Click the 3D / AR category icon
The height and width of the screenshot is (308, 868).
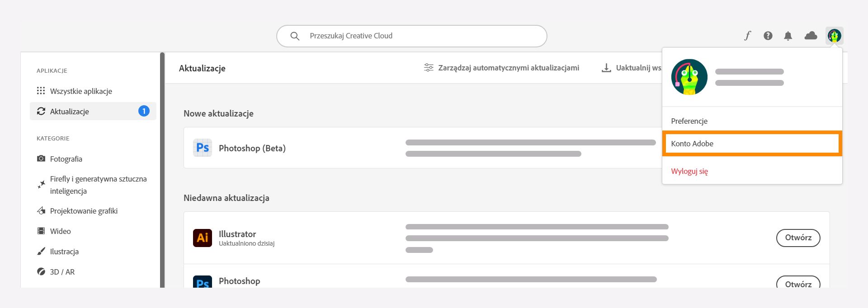[41, 271]
